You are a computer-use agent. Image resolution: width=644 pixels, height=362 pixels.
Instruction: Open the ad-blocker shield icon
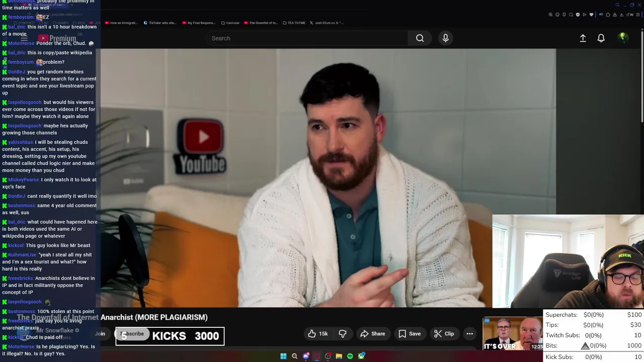(x=578, y=15)
